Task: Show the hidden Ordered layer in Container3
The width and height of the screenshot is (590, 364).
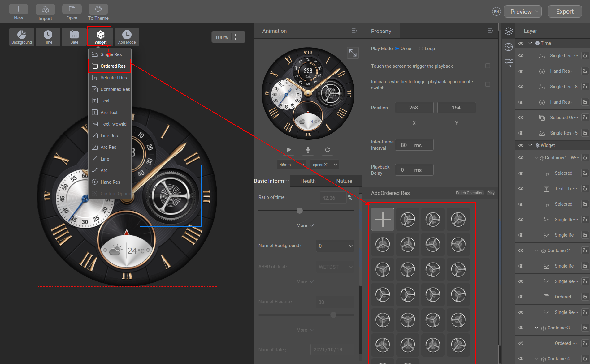Action: pos(521,343)
